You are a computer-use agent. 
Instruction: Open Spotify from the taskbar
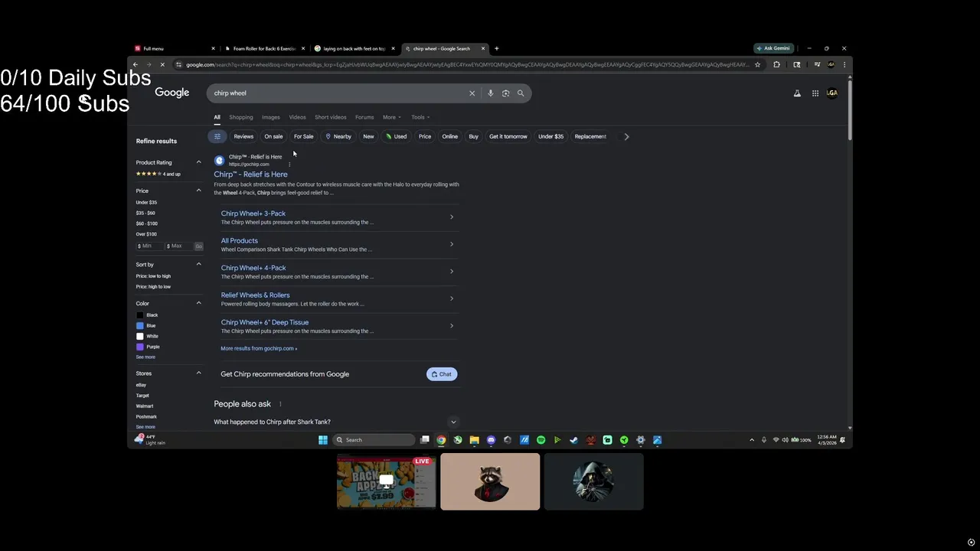(541, 440)
